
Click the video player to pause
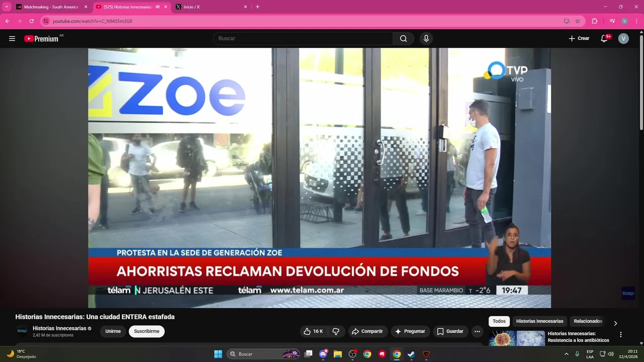coord(319,178)
